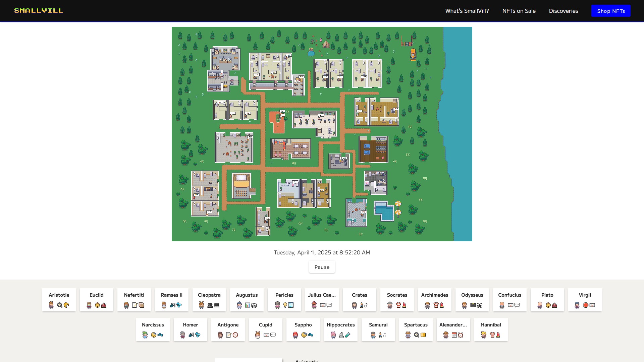This screenshot has width=644, height=362.
Task: Click Aristotle's character avatar icon
Action: (x=51, y=305)
